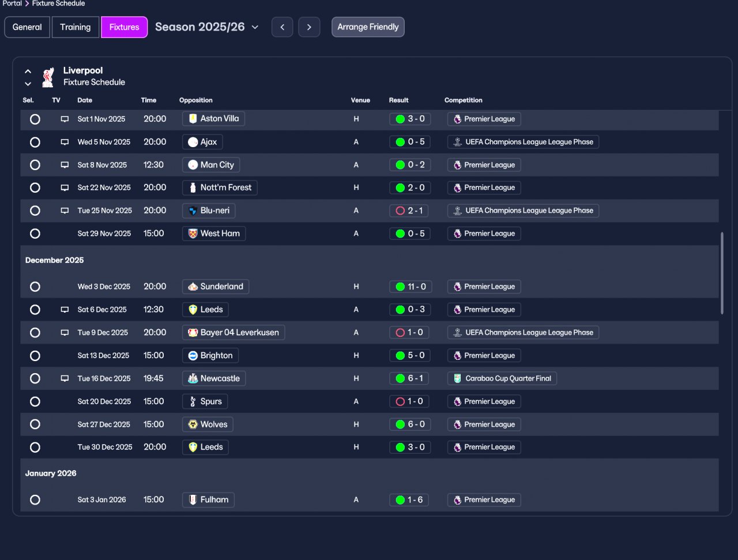The image size is (738, 560).
Task: Click the TV icon on Man City row
Action: [65, 165]
